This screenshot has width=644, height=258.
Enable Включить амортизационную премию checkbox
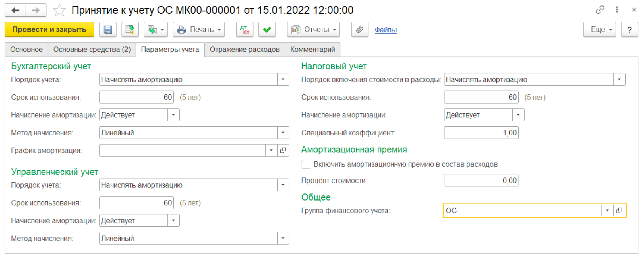(306, 164)
